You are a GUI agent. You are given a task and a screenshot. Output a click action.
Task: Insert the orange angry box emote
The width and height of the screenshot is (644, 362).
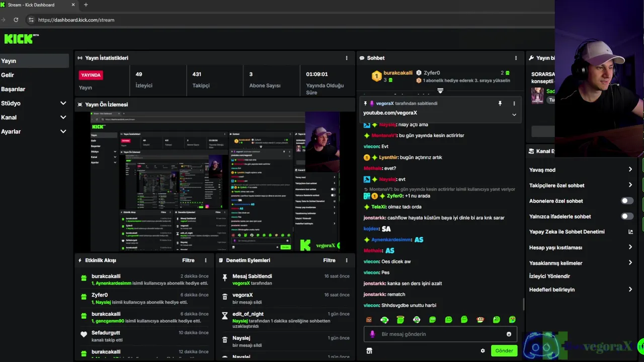tap(369, 320)
